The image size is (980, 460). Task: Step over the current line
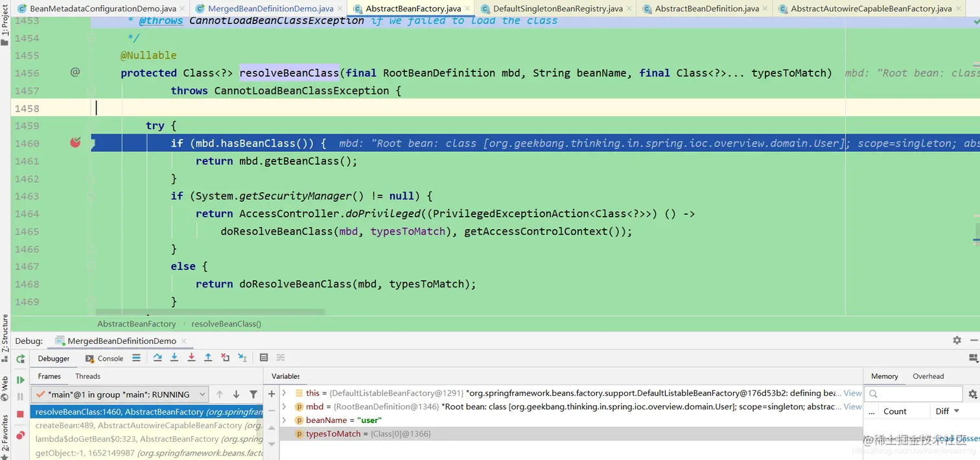157,357
